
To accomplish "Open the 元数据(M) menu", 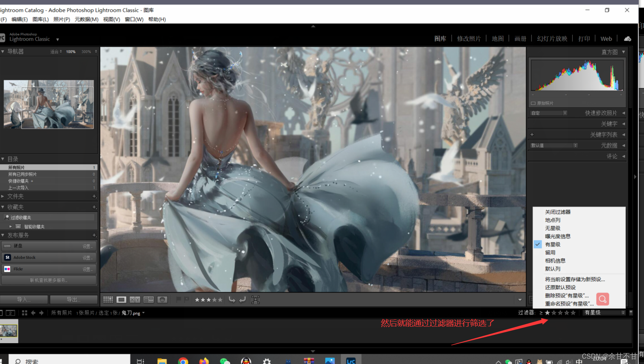I will point(86,19).
